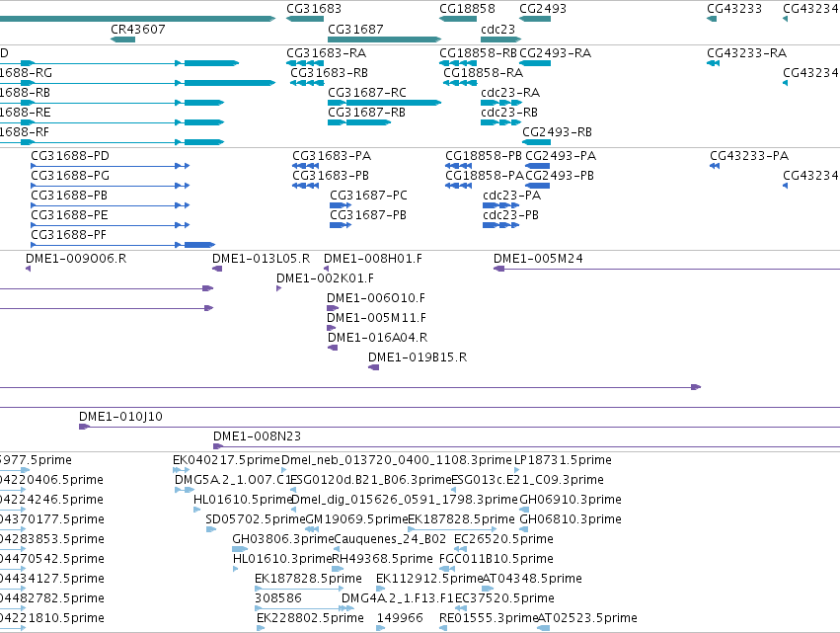
Task: Select transcript cdc23-RB
Action: coord(500,122)
